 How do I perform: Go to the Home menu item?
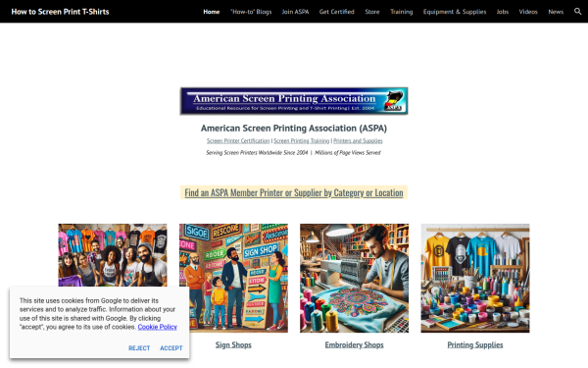click(211, 12)
